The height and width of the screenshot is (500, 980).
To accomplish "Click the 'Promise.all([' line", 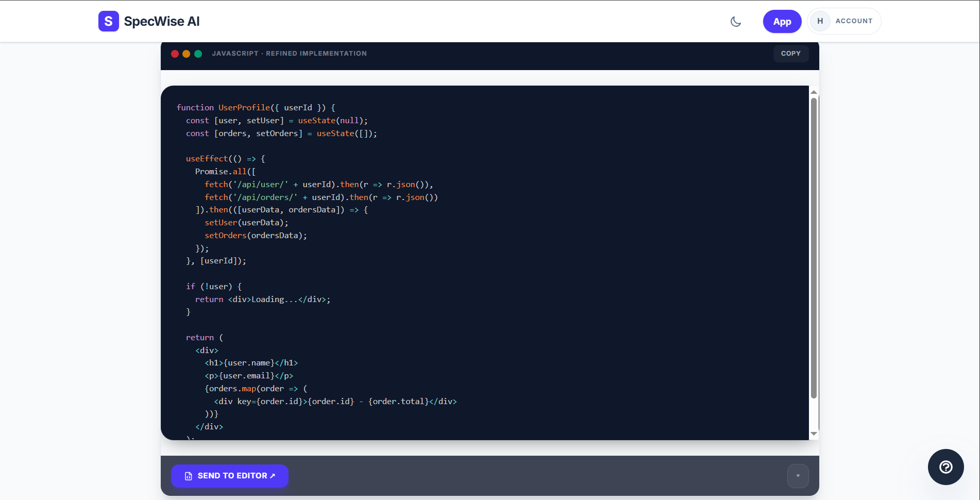I will pos(225,172).
